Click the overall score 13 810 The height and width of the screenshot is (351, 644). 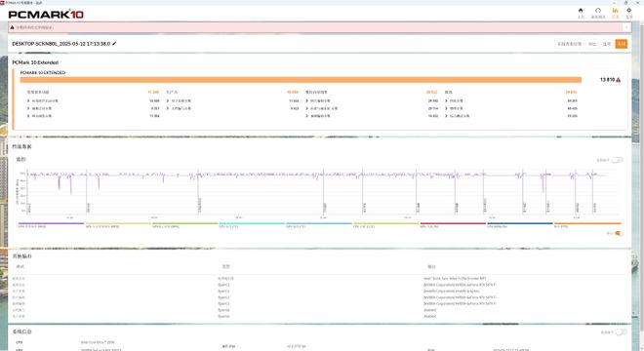pyautogui.click(x=607, y=80)
